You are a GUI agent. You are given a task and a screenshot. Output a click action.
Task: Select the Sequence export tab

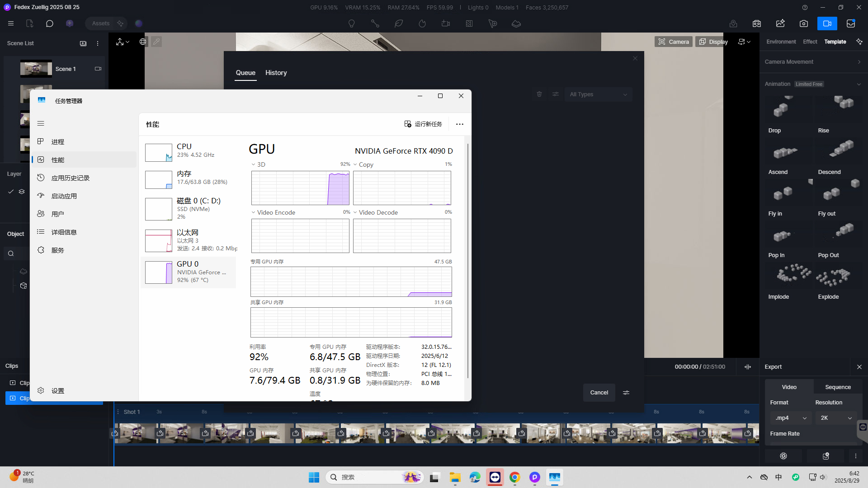point(838,387)
